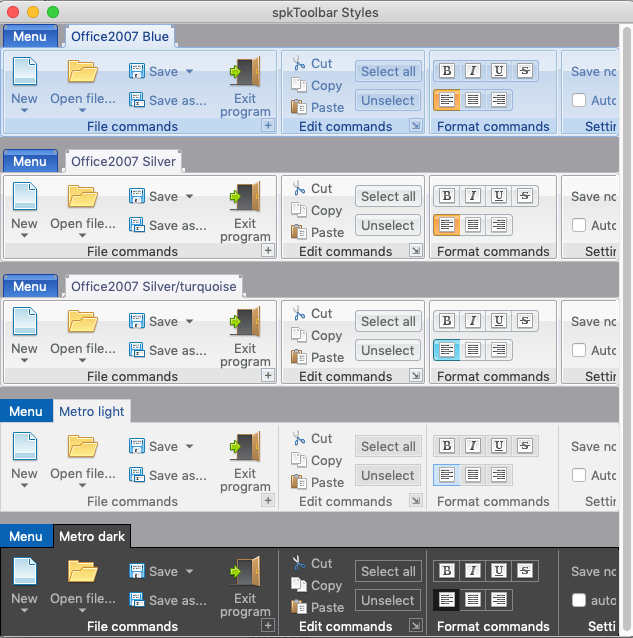This screenshot has width=633, height=638.
Task: Expand File commands plus button in Office2007 Blue
Action: coord(268,125)
